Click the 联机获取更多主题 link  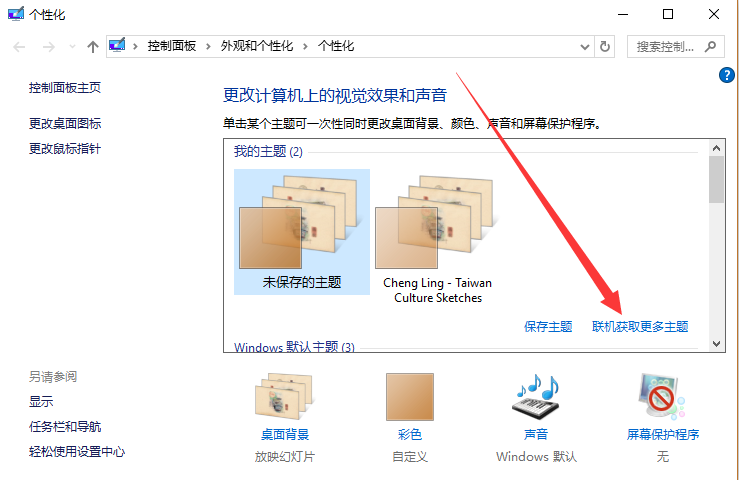pyautogui.click(x=640, y=326)
